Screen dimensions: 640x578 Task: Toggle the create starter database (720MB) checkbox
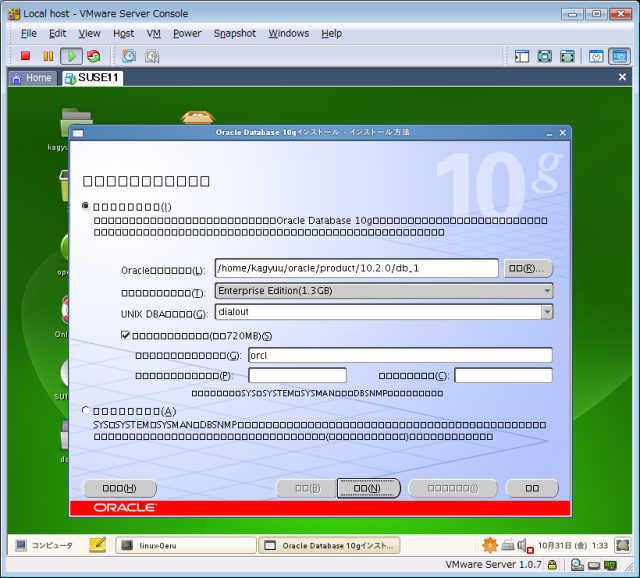(124, 336)
